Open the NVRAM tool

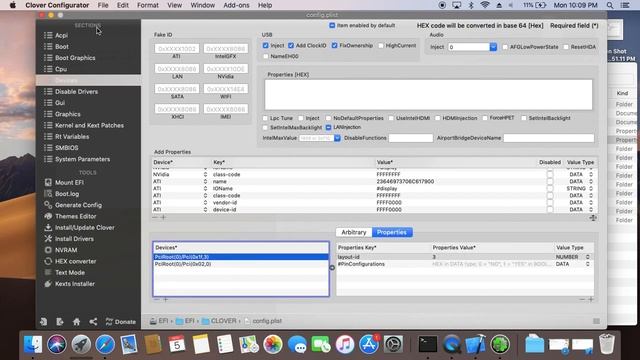[x=66, y=250]
